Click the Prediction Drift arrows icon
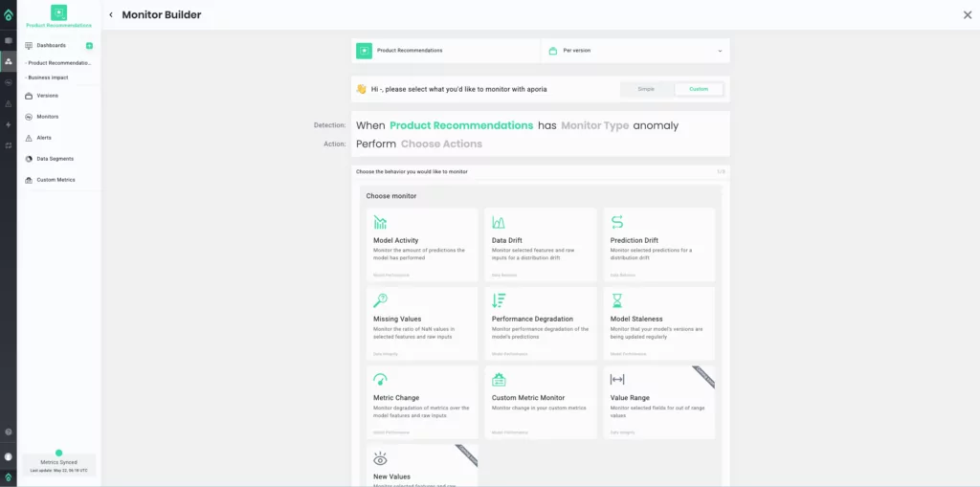 coord(617,222)
